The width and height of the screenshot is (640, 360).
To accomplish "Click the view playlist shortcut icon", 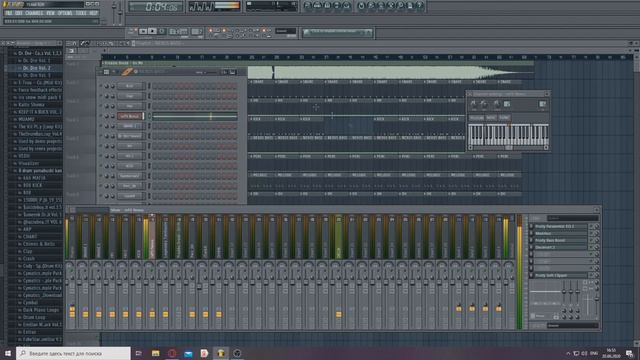I will pos(307,6).
